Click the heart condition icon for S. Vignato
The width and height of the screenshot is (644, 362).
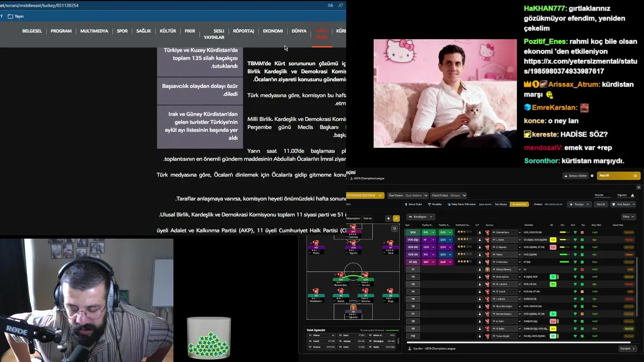[575, 247]
